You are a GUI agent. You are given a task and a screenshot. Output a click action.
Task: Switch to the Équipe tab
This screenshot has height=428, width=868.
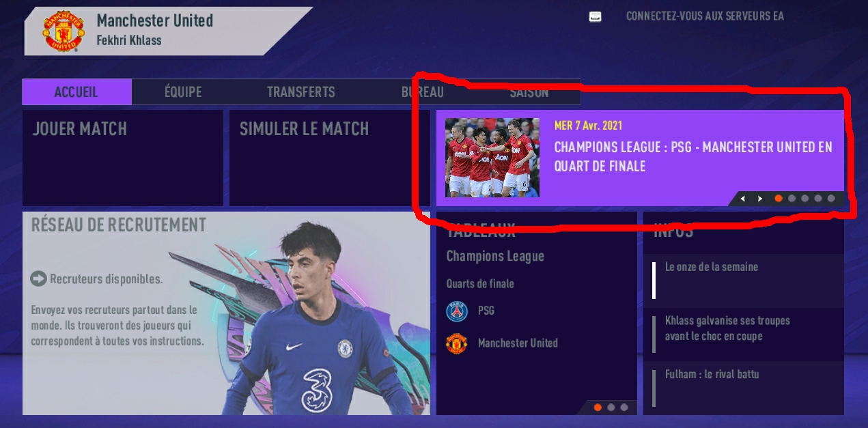[183, 91]
